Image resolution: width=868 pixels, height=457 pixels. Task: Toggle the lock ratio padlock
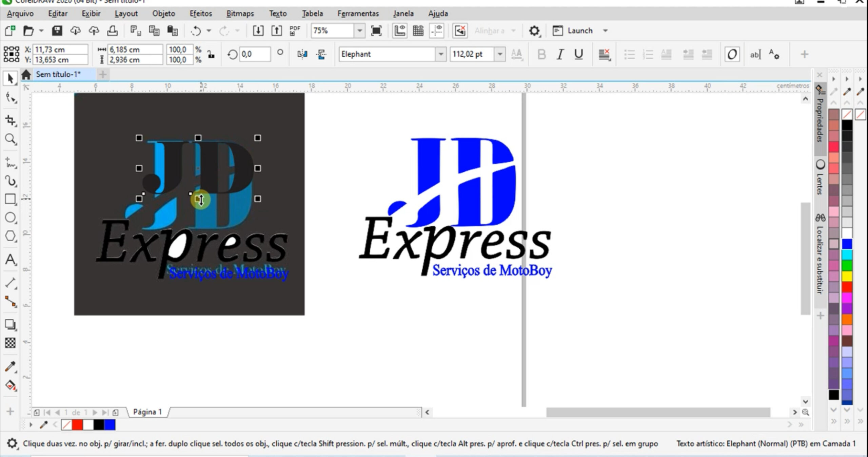(211, 54)
